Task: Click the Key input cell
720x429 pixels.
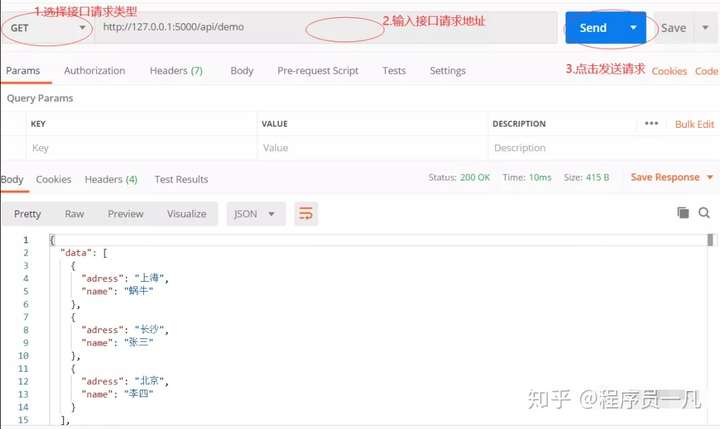Action: pyautogui.click(x=141, y=148)
